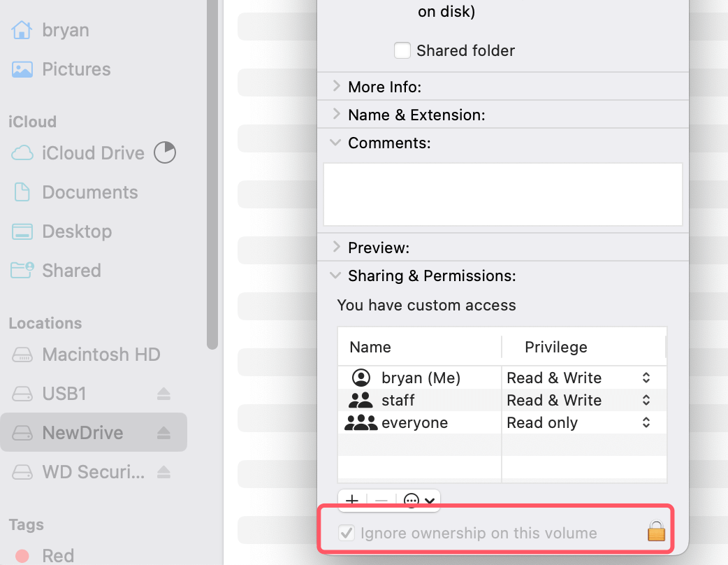Click the Red tag color swatch
Viewport: 728px width, 565px height.
[23, 555]
